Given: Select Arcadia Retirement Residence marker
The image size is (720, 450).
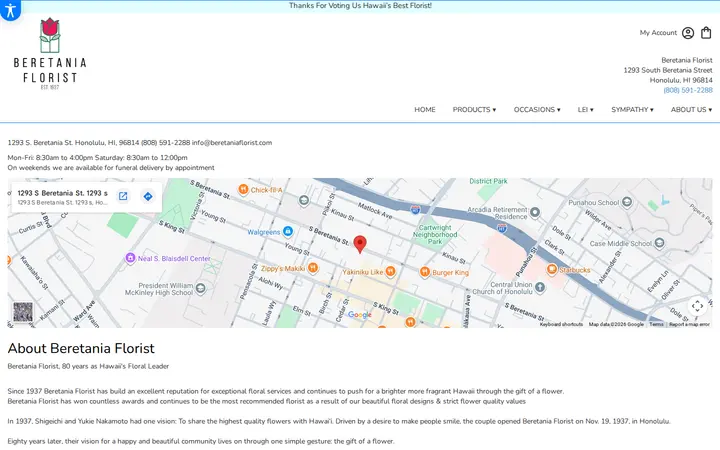Looking at the screenshot, I should coord(535,212).
